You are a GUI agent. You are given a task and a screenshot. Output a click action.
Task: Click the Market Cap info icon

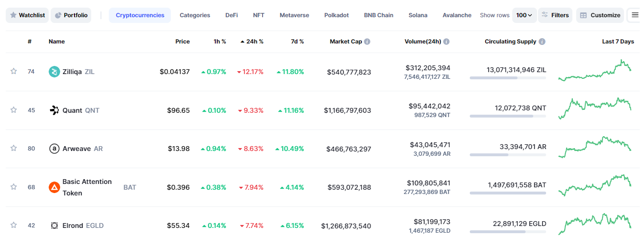click(367, 42)
